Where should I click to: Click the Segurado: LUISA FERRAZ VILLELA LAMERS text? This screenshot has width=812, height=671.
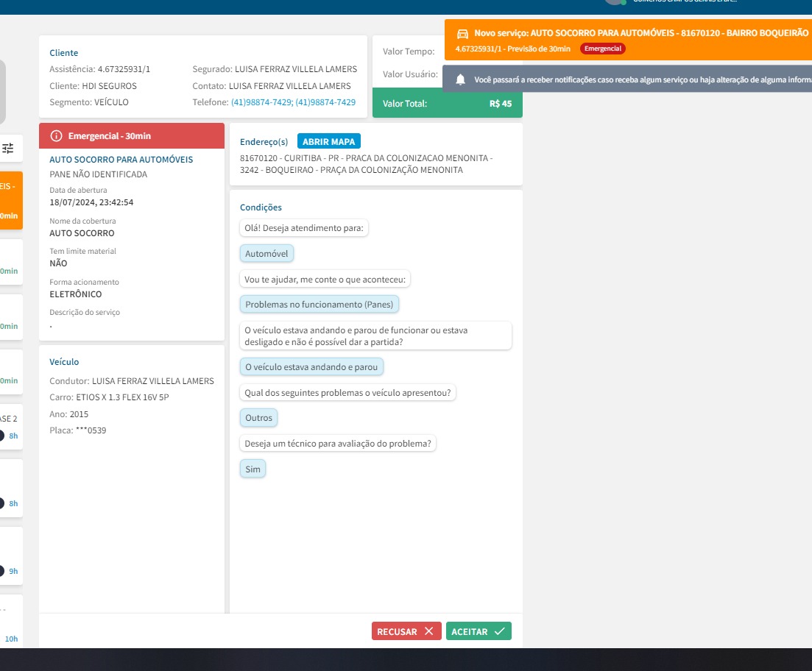pyautogui.click(x=275, y=69)
